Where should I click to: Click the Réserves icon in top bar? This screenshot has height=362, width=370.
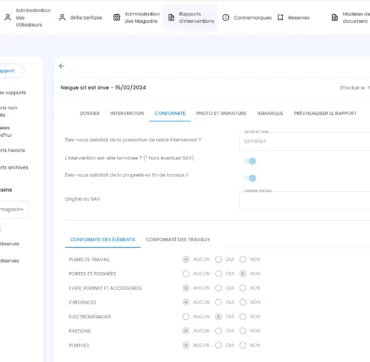(280, 18)
